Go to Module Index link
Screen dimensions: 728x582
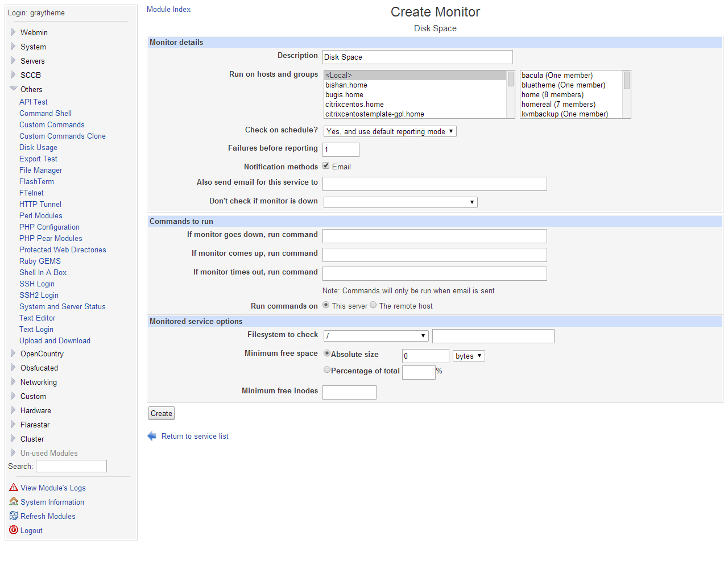pos(168,9)
